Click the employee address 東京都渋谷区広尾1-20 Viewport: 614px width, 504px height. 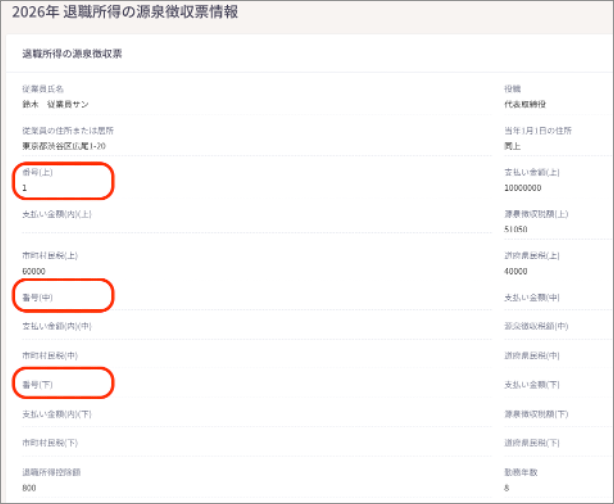(x=64, y=146)
